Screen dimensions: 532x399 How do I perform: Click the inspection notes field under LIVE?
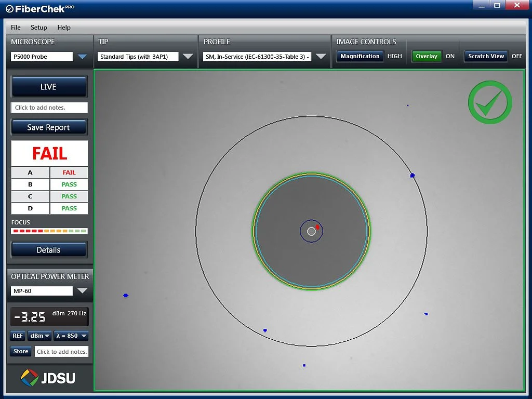[x=49, y=108]
